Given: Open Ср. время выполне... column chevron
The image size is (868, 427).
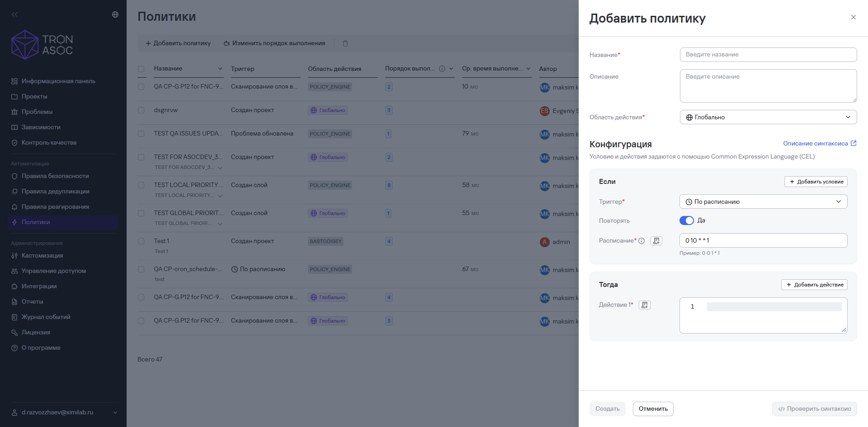Looking at the screenshot, I should tap(528, 69).
